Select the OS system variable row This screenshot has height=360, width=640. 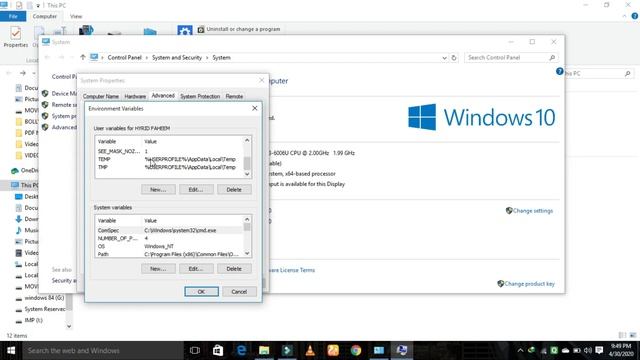(x=169, y=246)
